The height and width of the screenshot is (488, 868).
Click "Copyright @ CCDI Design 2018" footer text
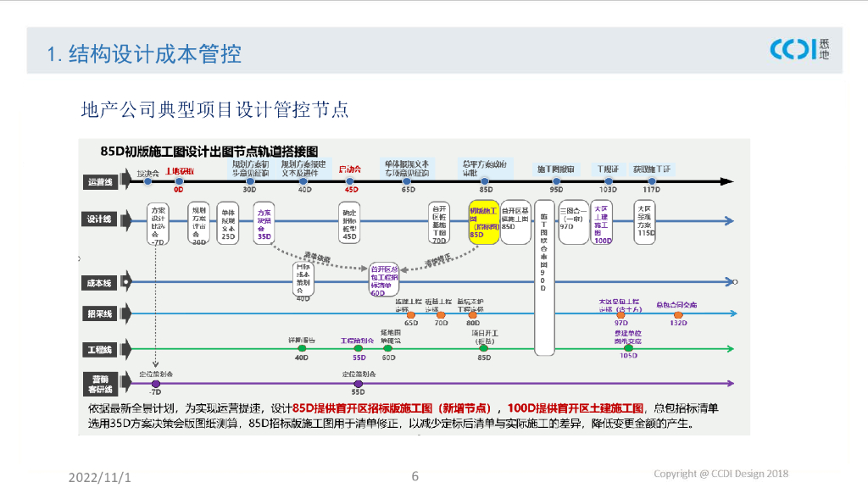point(721,474)
